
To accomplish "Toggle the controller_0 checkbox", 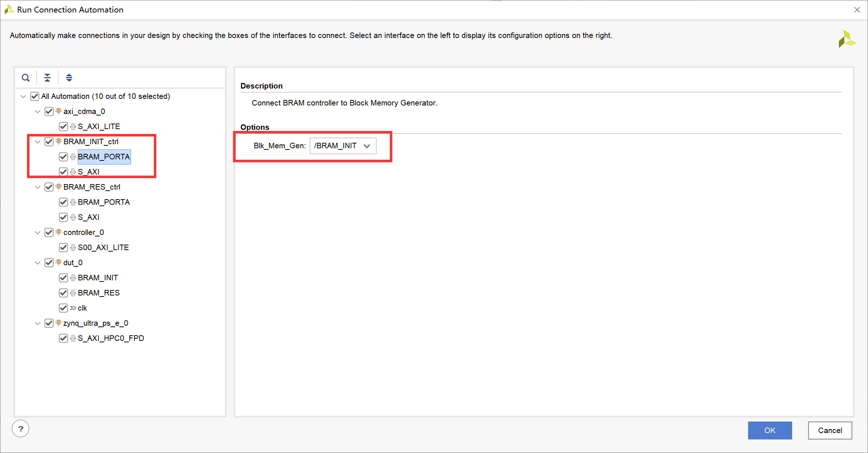I will [x=49, y=232].
